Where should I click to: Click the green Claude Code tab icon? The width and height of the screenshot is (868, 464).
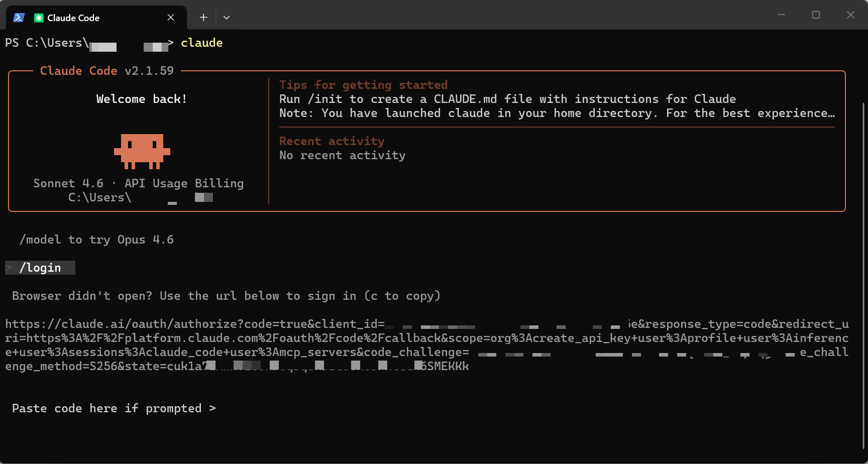39,18
